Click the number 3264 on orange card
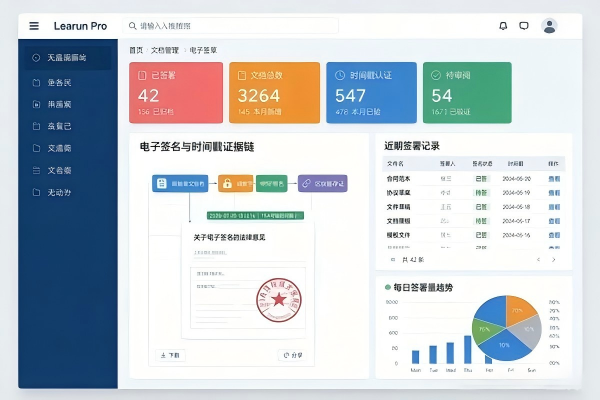Viewport: 600px width, 400px height. pos(259,96)
